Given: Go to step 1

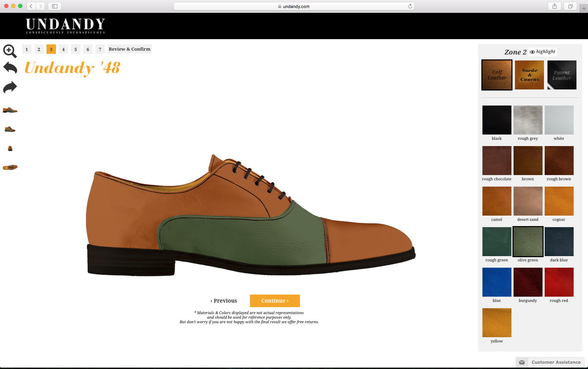Looking at the screenshot, I should 27,49.
